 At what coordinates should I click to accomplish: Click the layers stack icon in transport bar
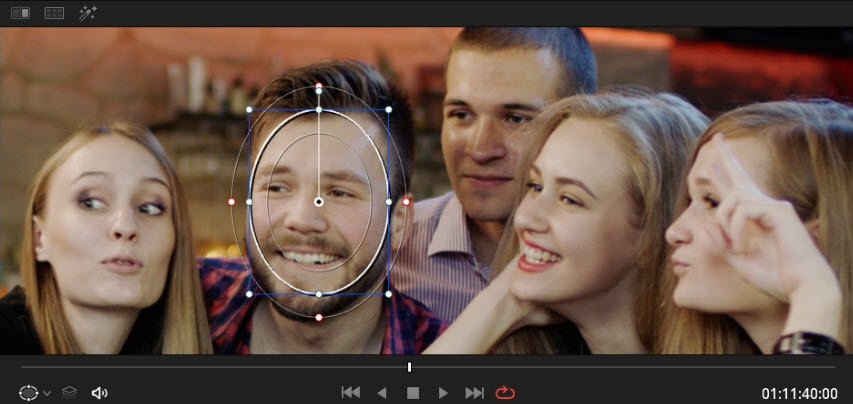click(70, 393)
